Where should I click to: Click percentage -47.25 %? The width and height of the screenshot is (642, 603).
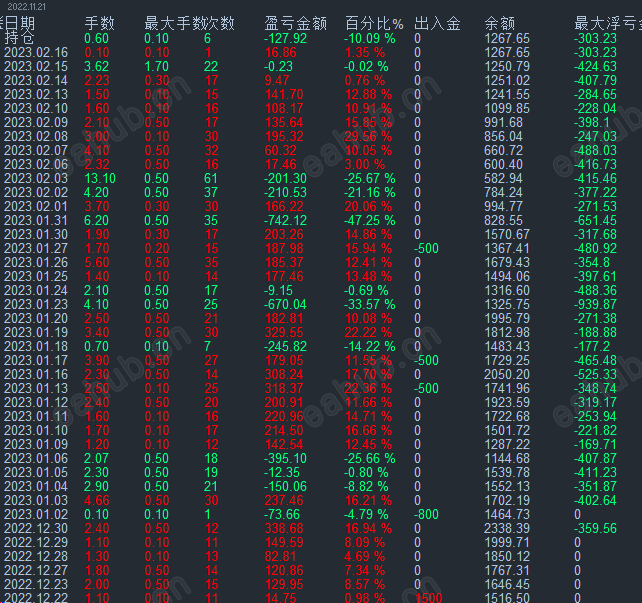pyautogui.click(x=370, y=220)
